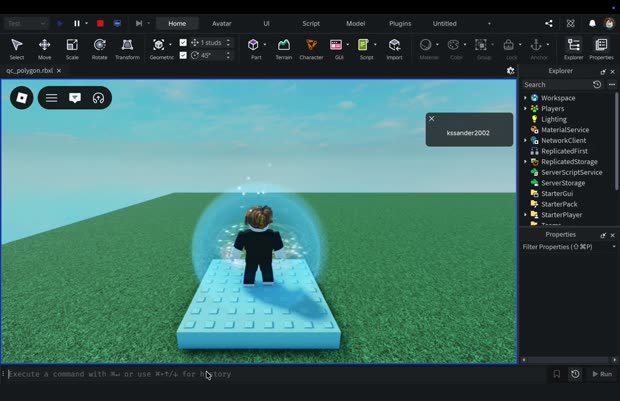Open the Geometric mode dropdown arrow
620x401 pixels.
coord(170,44)
